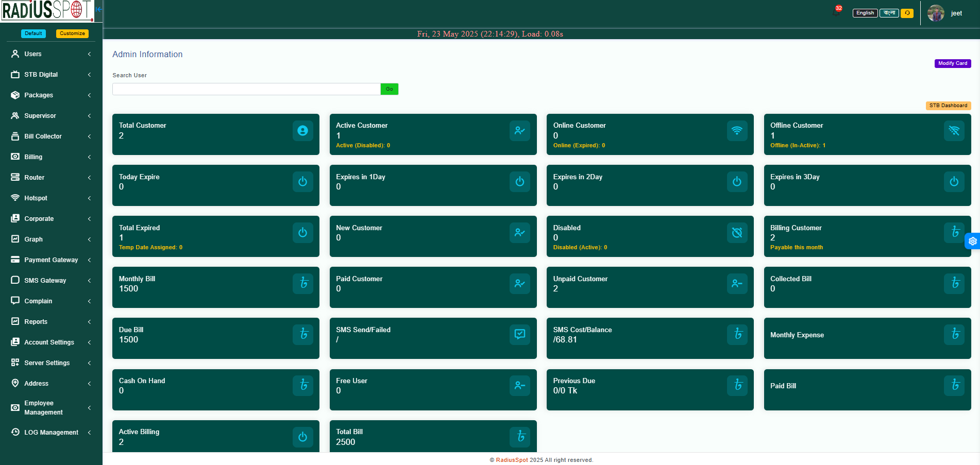The image size is (980, 465).
Task: Expand the Packages menu chevron
Action: tap(89, 95)
